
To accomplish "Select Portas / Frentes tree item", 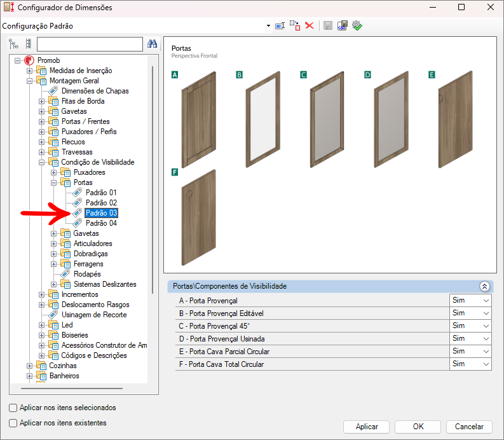I will 86,121.
